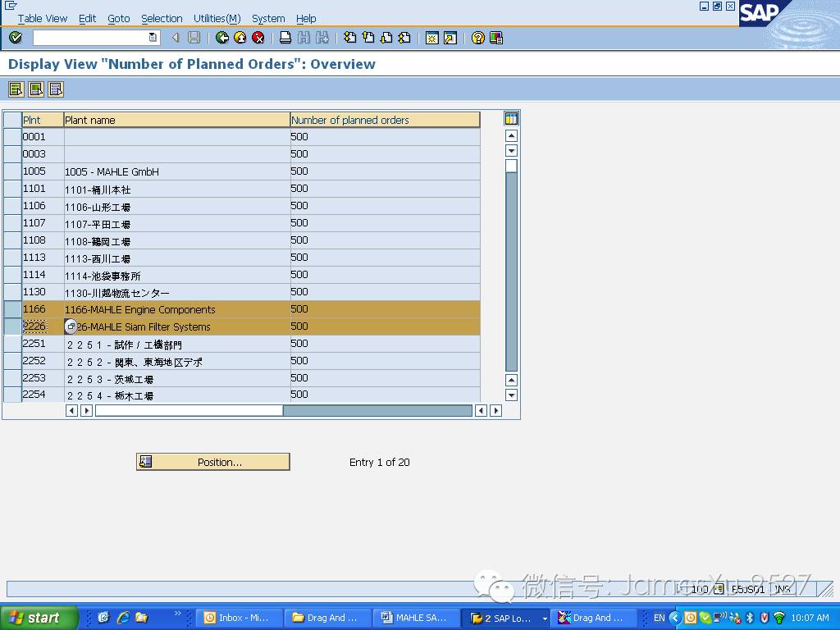This screenshot has width=840, height=630.
Task: Click the wireless network tray icon
Action: coord(779,618)
